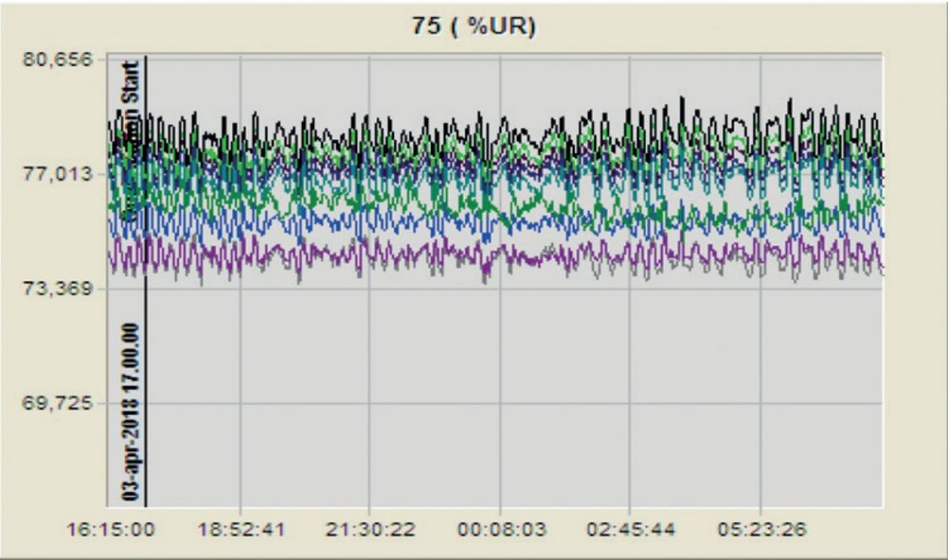Click gridline crossing at 00:08:03 and 69,725
Image resolution: width=948 pixels, height=560 pixels.
(500, 403)
